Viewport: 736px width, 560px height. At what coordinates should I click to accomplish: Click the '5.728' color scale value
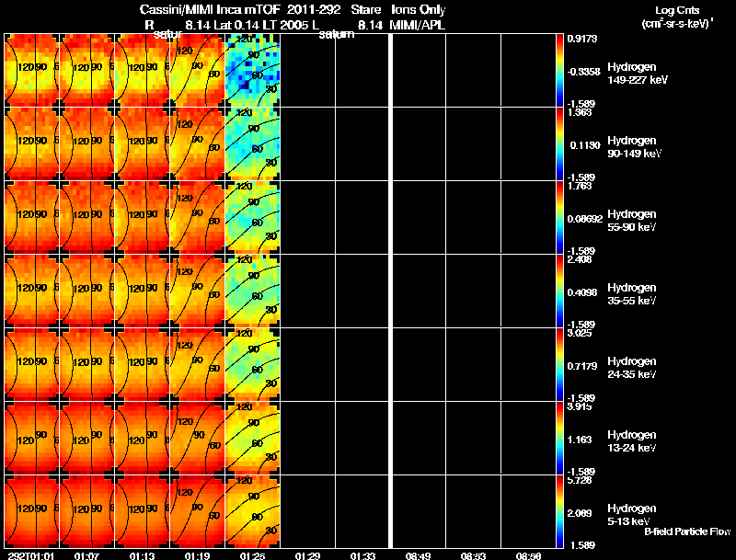coord(580,480)
